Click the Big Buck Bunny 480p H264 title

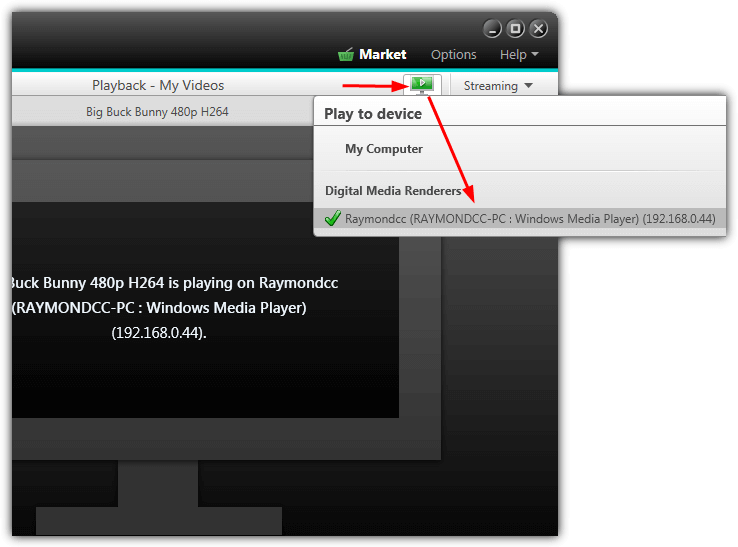pyautogui.click(x=157, y=112)
